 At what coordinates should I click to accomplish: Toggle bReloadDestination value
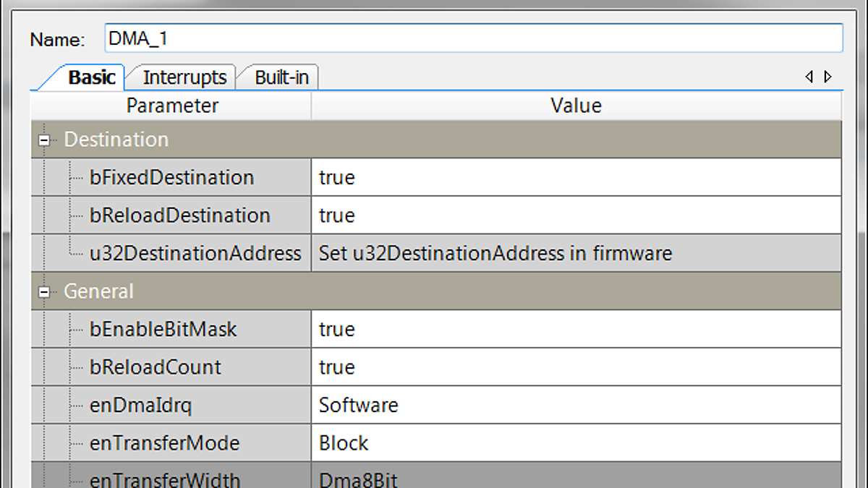click(506, 215)
